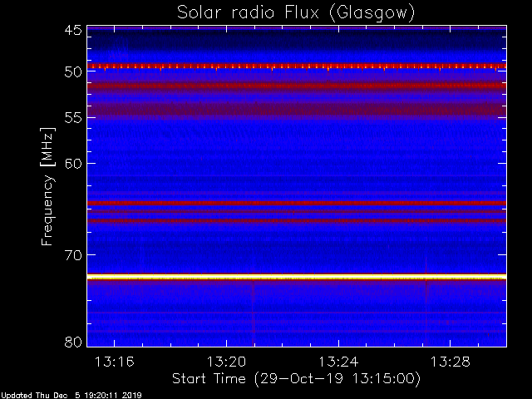532x399 pixels.
Task: Click the 13:24 time tick label
Action: [x=338, y=362]
